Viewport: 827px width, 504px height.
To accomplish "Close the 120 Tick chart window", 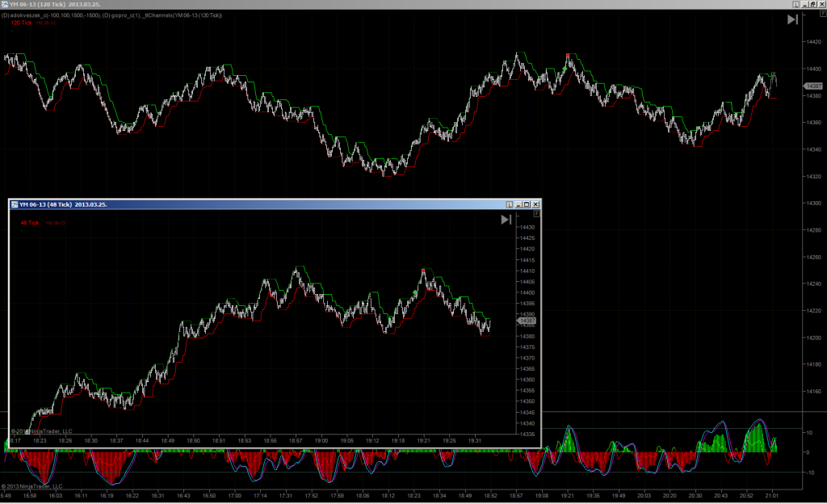I will tap(821, 4).
